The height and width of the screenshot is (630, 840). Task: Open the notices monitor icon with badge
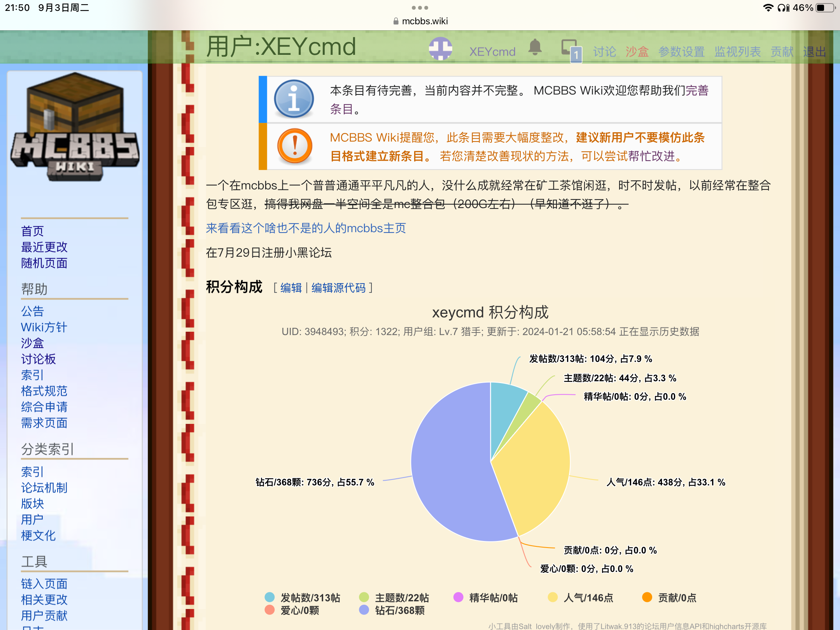[x=571, y=51]
